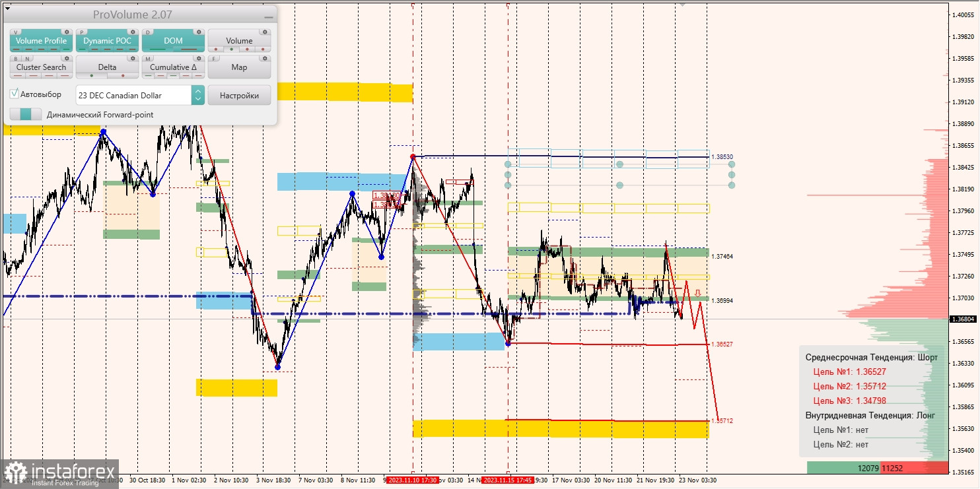The image size is (980, 489).
Task: Toggle the Volume Profile indicator
Action: [42, 41]
